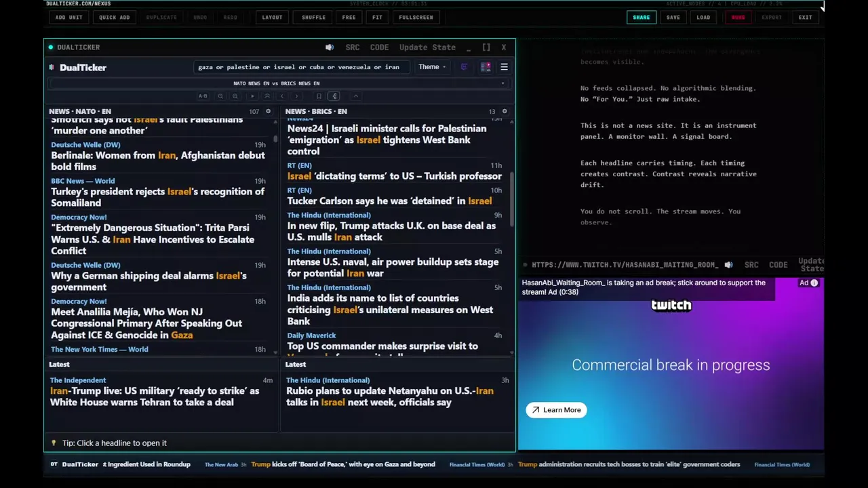Click SRC in Twitch panel header
The width and height of the screenshot is (868, 488).
[x=751, y=265]
